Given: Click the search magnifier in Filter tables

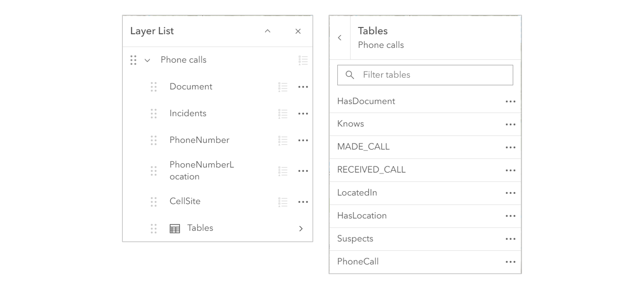Looking at the screenshot, I should 350,75.
